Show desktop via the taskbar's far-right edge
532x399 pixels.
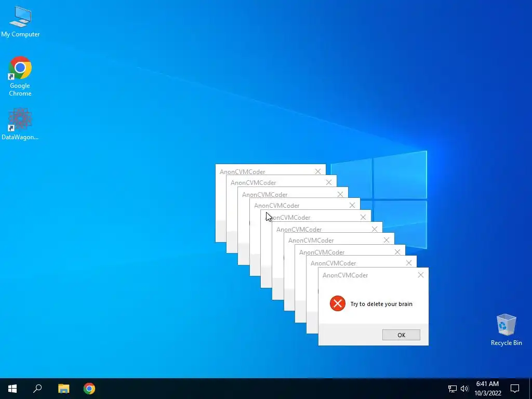pos(530,389)
